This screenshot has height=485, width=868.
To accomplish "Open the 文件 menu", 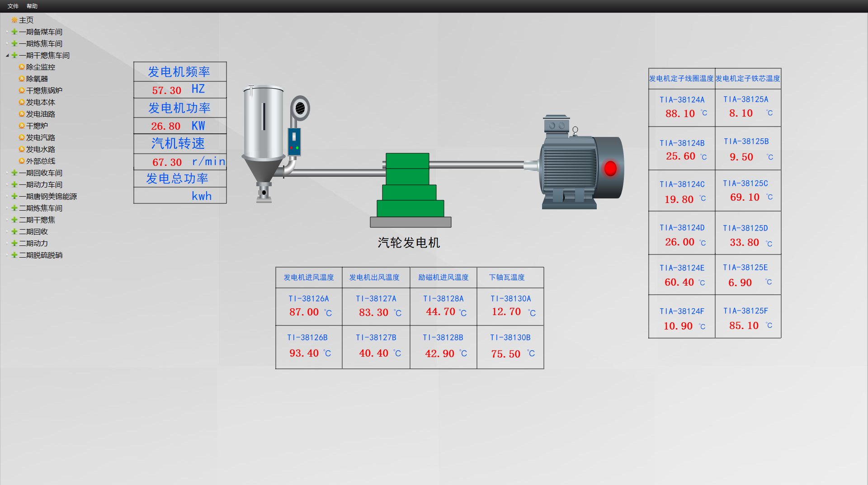I will click(13, 6).
